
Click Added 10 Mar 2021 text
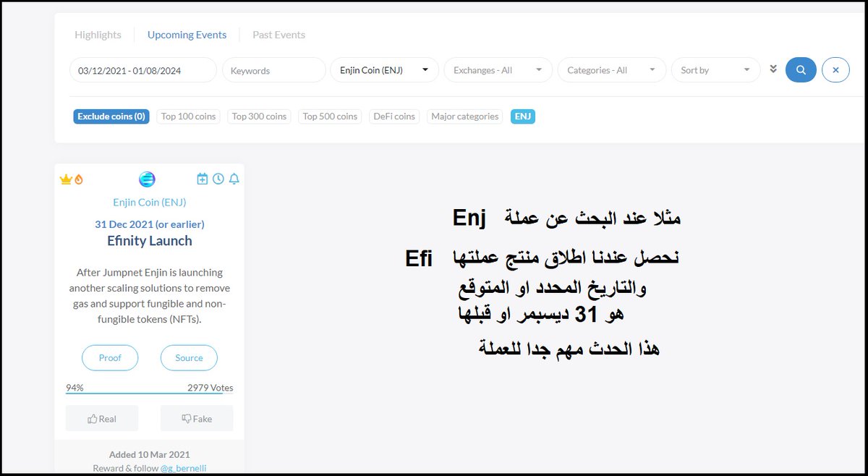(150, 454)
